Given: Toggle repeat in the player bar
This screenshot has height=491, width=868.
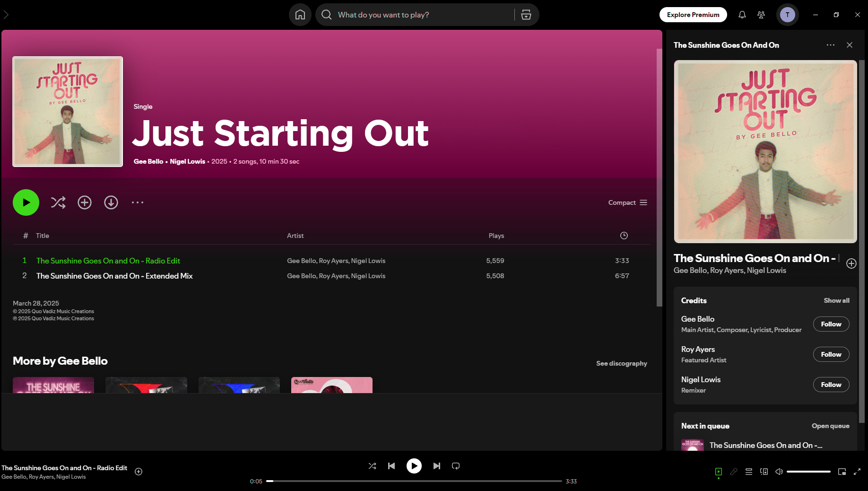Looking at the screenshot, I should point(456,466).
